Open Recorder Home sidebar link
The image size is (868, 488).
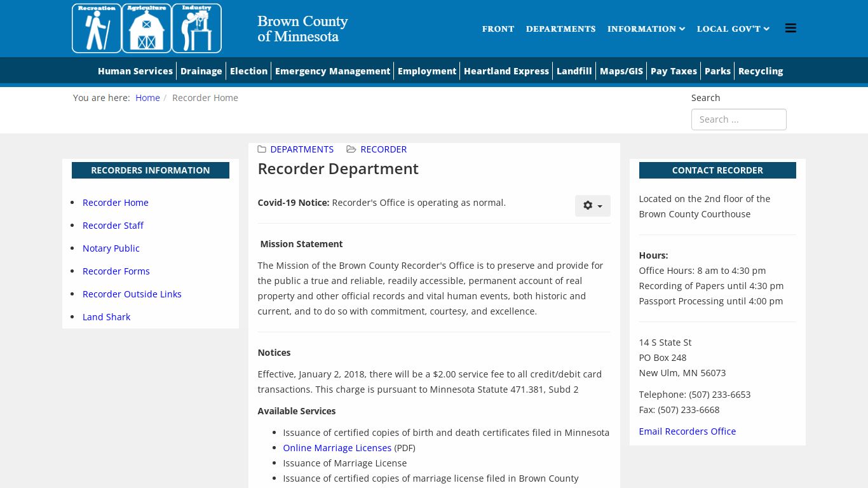pyautogui.click(x=116, y=203)
